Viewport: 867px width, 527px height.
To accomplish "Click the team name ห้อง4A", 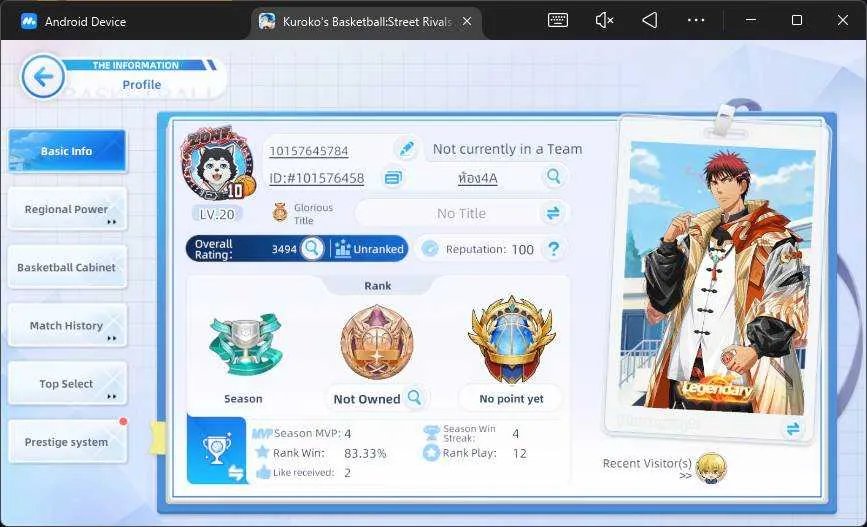I will (478, 178).
